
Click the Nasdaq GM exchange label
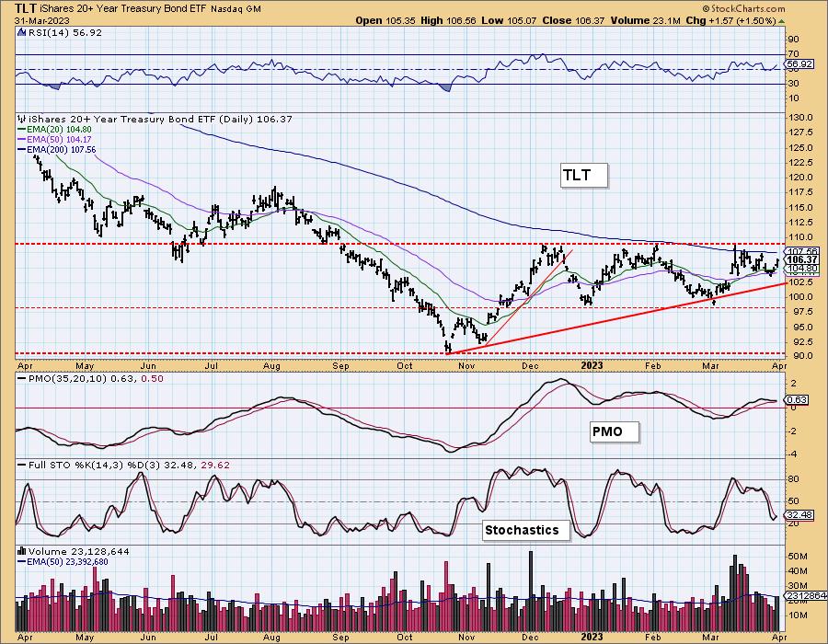click(236, 9)
